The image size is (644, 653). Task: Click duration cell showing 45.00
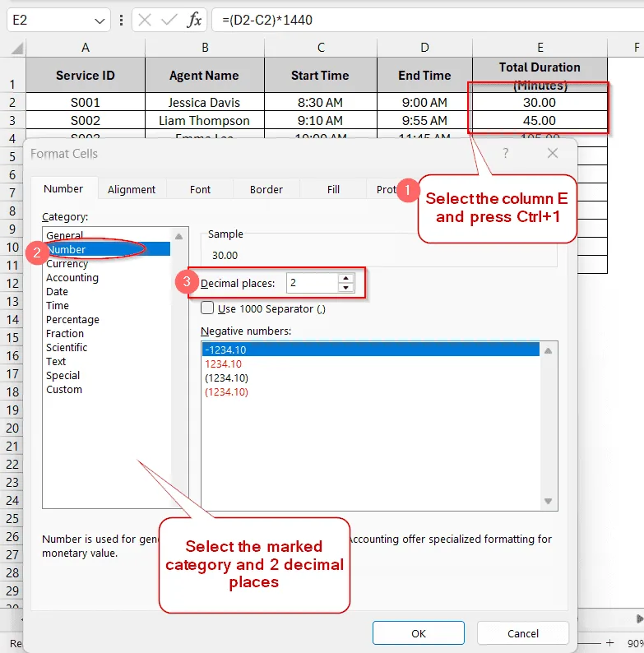540,120
